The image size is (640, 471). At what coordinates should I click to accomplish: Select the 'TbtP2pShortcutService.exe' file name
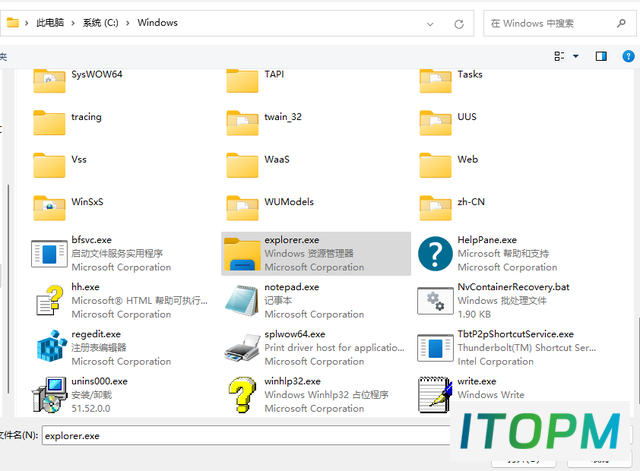pyautogui.click(x=516, y=334)
